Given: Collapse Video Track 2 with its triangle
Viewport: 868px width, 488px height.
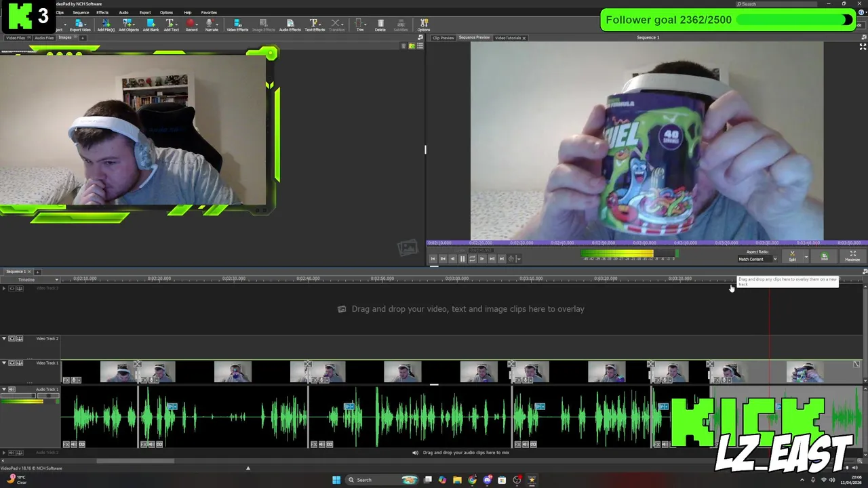Looking at the screenshot, I should tap(4, 338).
